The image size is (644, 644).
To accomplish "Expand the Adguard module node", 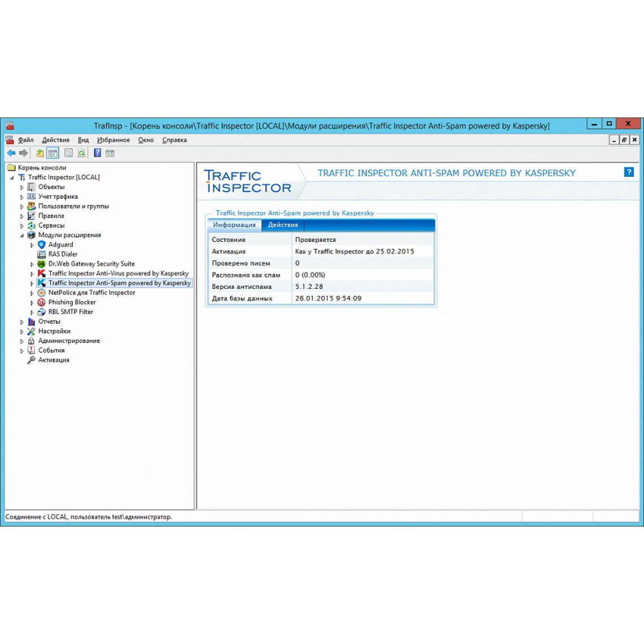I will (x=32, y=245).
